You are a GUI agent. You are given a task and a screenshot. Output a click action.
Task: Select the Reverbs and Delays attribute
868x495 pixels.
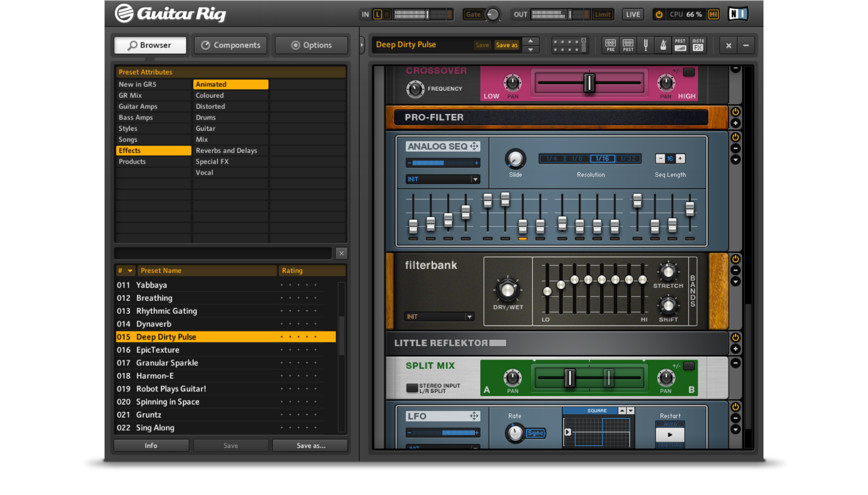227,150
